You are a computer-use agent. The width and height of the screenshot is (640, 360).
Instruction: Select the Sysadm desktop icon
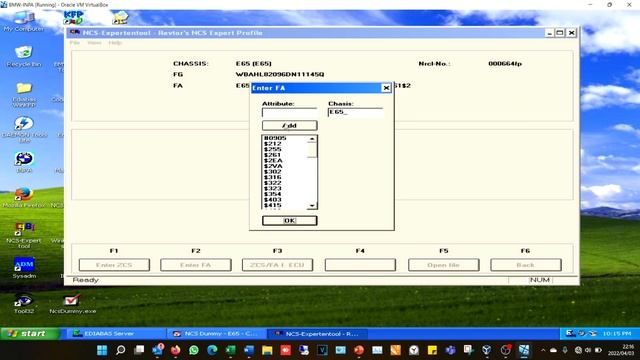click(24, 268)
